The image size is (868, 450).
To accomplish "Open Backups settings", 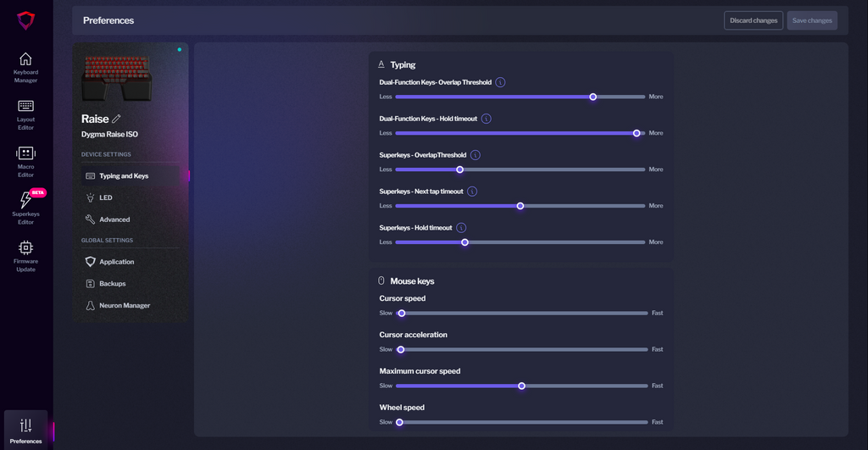I will point(112,284).
